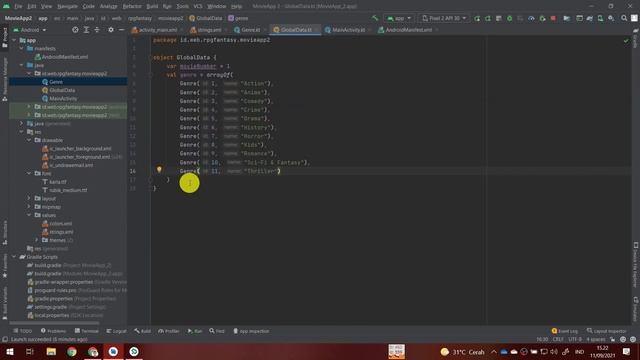Open the Pixel 2 API 30 device dropdown

click(444, 18)
